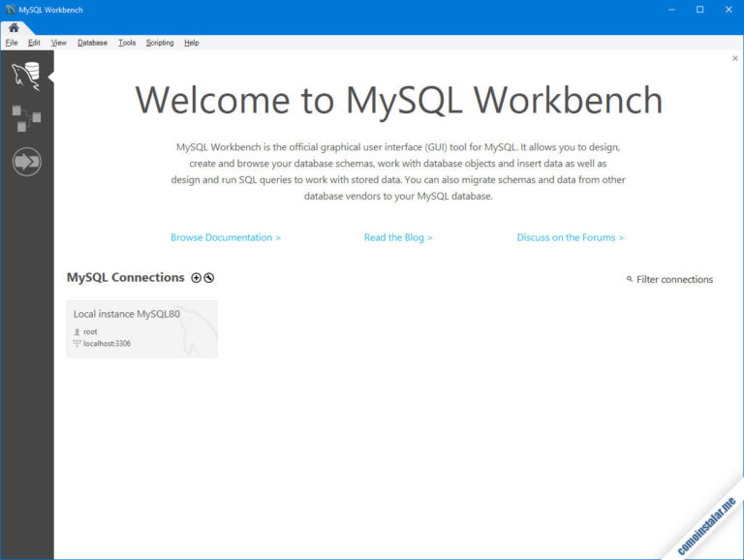Open the Database menu
This screenshot has height=560, width=744.
pyautogui.click(x=93, y=43)
